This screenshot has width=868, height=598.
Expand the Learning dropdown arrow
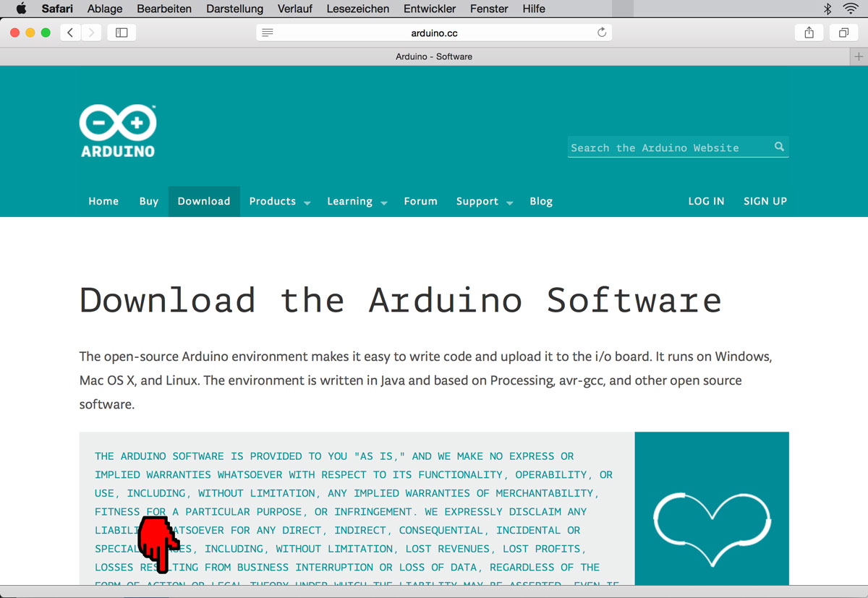384,203
